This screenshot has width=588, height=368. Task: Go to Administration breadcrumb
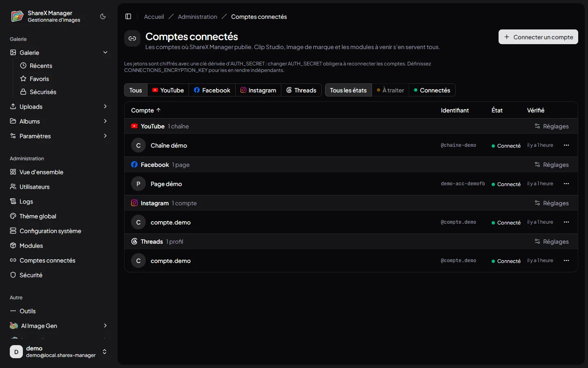[x=198, y=17]
